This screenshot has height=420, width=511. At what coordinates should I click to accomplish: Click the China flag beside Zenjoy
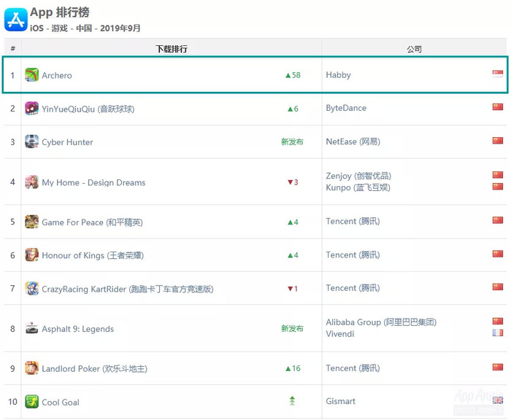coord(498,175)
